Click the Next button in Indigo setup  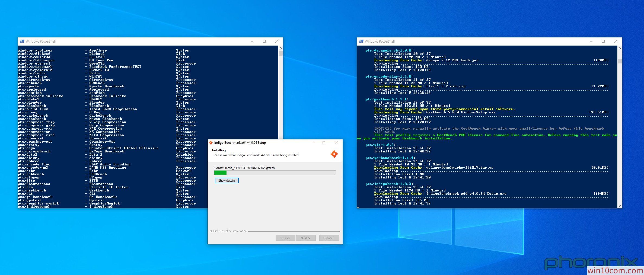306,238
